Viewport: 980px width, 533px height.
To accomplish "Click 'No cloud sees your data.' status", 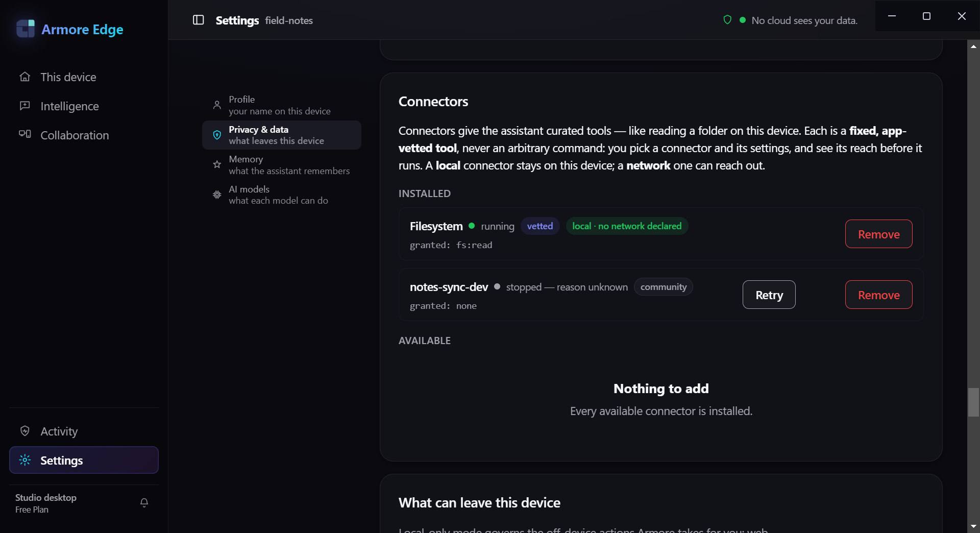I will pyautogui.click(x=804, y=20).
